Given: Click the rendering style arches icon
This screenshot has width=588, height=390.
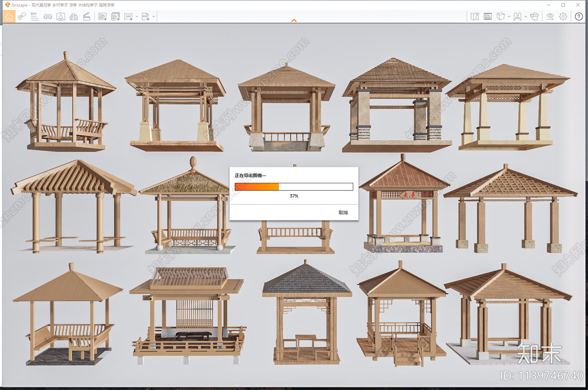Looking at the screenshot, I should pos(517,17).
